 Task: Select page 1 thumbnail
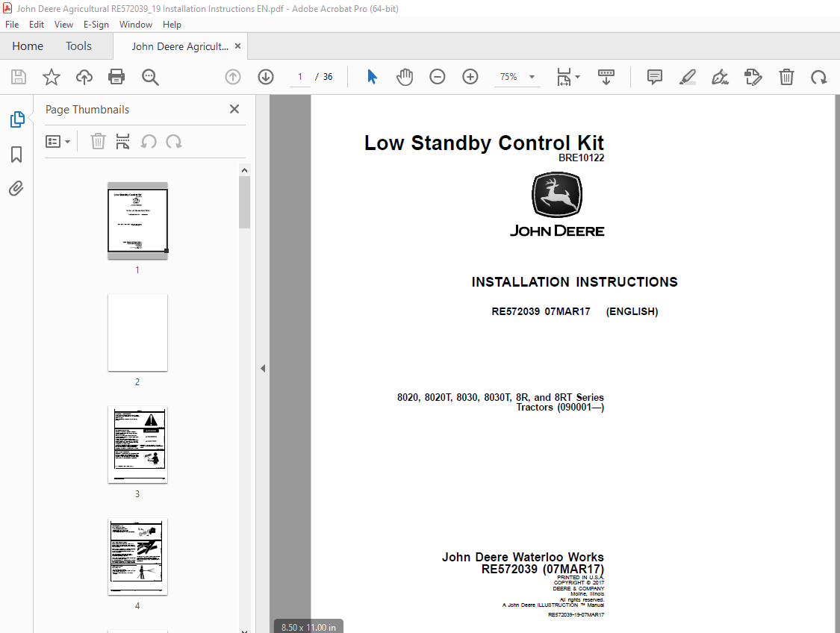click(137, 220)
